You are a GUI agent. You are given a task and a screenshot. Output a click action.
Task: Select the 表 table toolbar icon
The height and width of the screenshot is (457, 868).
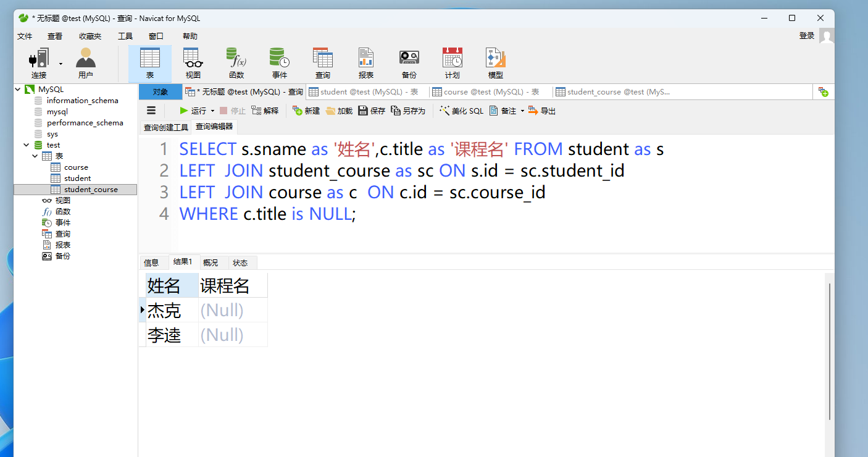[150, 64]
